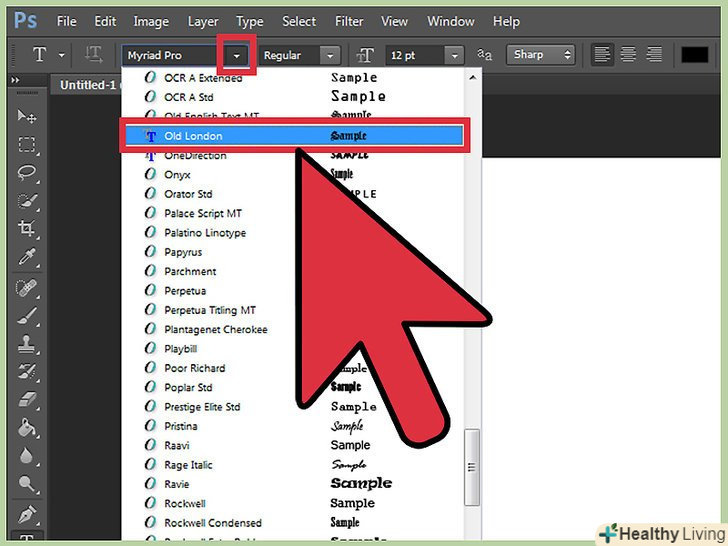Select the Blur tool
Image resolution: width=728 pixels, height=546 pixels.
(26, 456)
